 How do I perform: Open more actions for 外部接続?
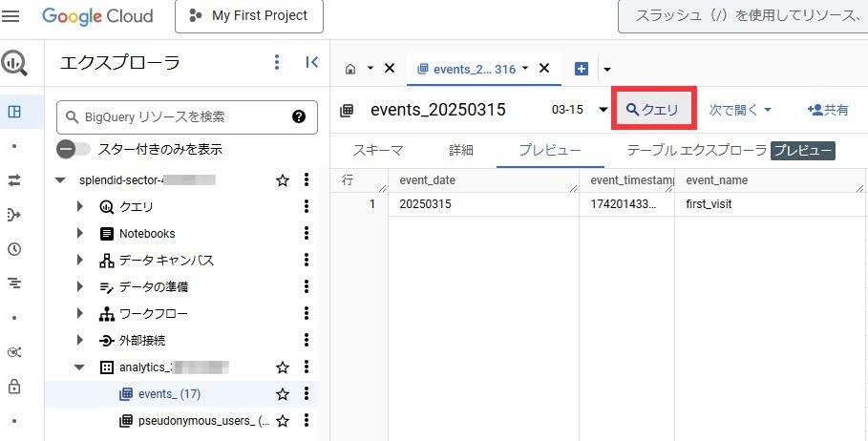[x=307, y=340]
